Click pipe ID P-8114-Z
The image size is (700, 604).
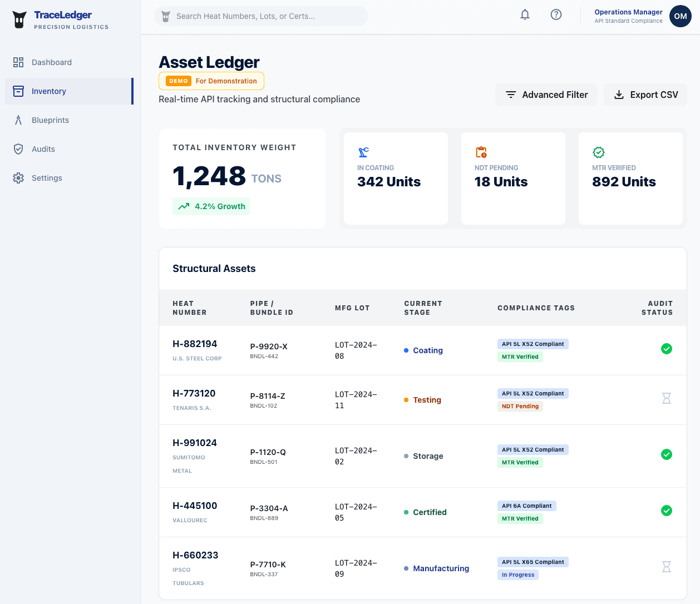(x=268, y=396)
